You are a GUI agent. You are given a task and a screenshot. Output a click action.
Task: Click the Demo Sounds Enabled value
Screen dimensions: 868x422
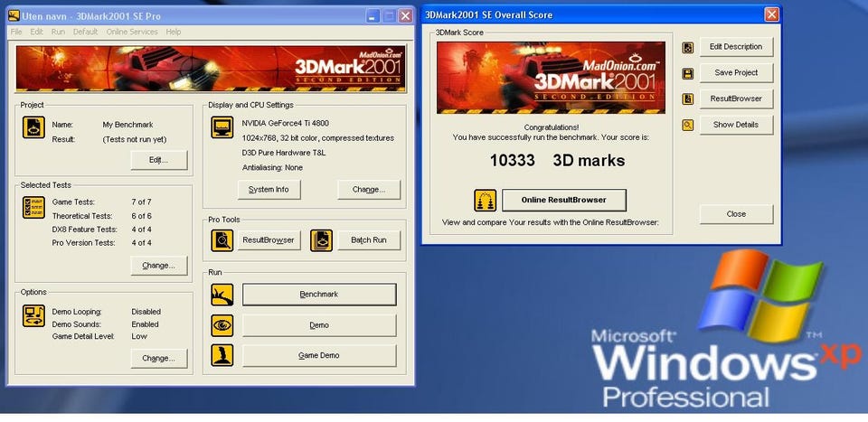[x=145, y=324]
